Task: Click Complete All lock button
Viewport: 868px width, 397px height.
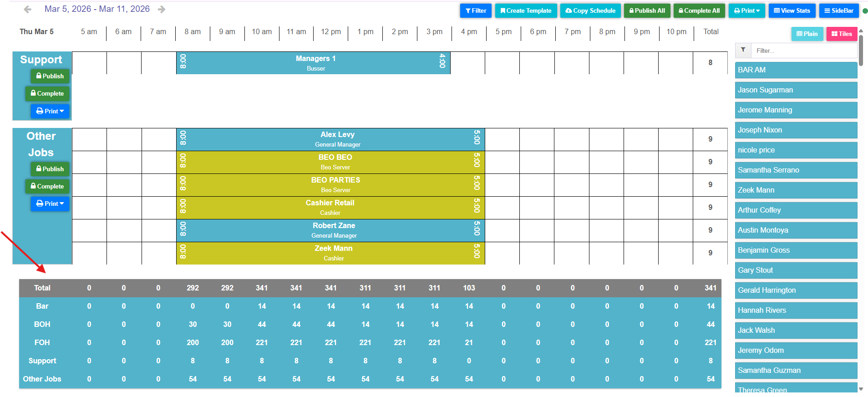Action: [699, 10]
